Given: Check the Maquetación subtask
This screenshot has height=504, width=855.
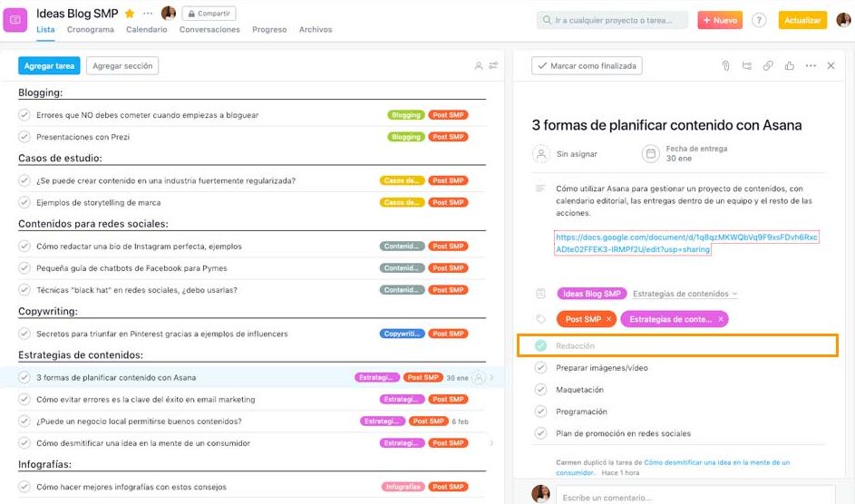Looking at the screenshot, I should pos(540,390).
